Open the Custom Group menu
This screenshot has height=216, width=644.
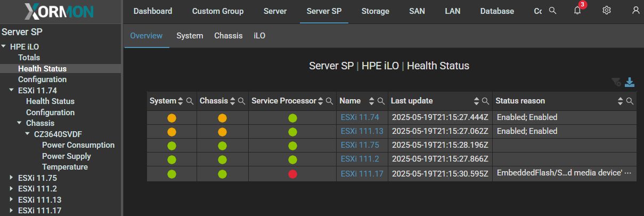pos(218,11)
